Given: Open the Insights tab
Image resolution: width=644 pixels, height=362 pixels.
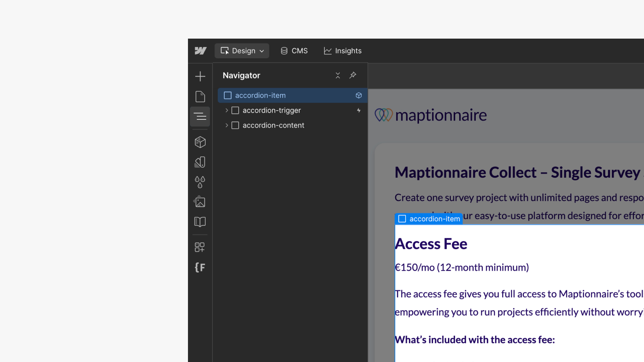Looking at the screenshot, I should [343, 51].
